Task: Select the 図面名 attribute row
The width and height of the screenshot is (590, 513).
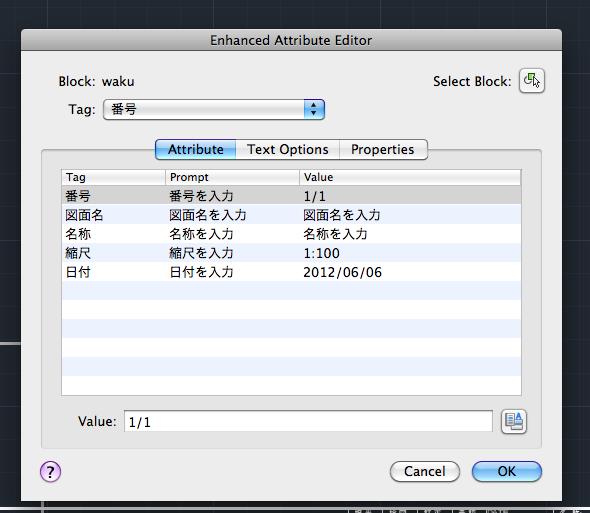Action: (x=291, y=215)
